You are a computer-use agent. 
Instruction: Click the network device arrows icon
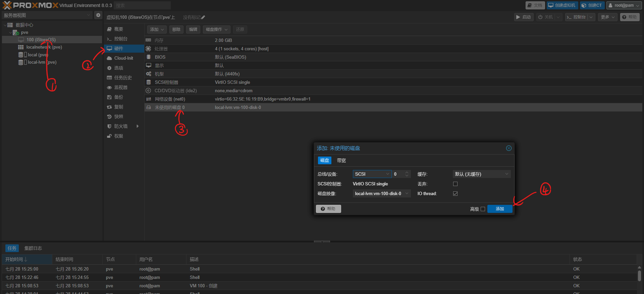(148, 99)
